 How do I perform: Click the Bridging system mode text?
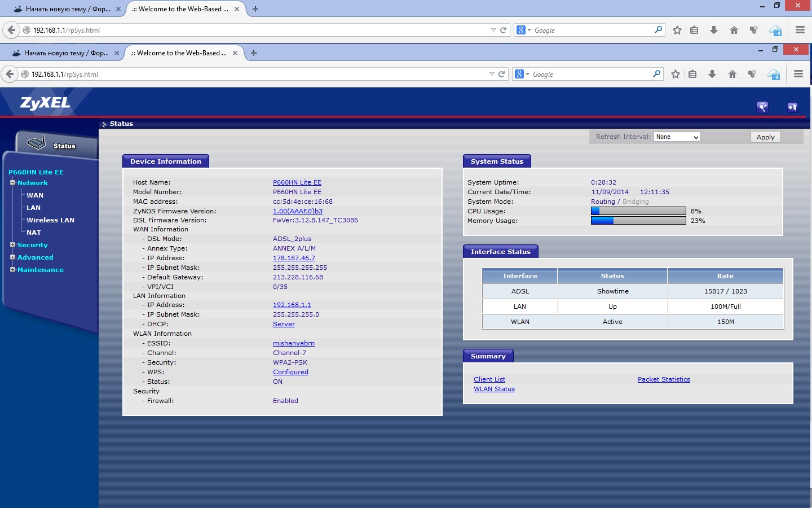(x=636, y=202)
